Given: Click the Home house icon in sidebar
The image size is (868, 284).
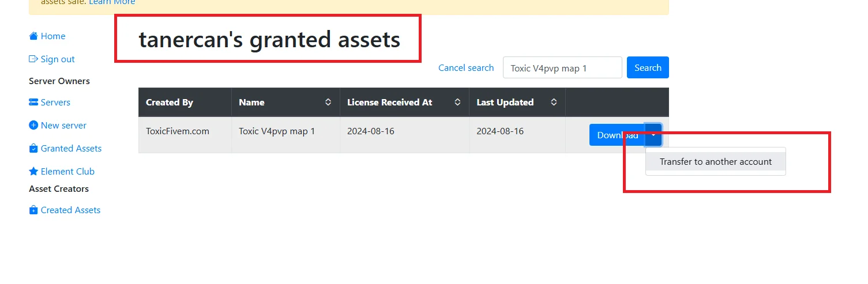Looking at the screenshot, I should point(33,36).
